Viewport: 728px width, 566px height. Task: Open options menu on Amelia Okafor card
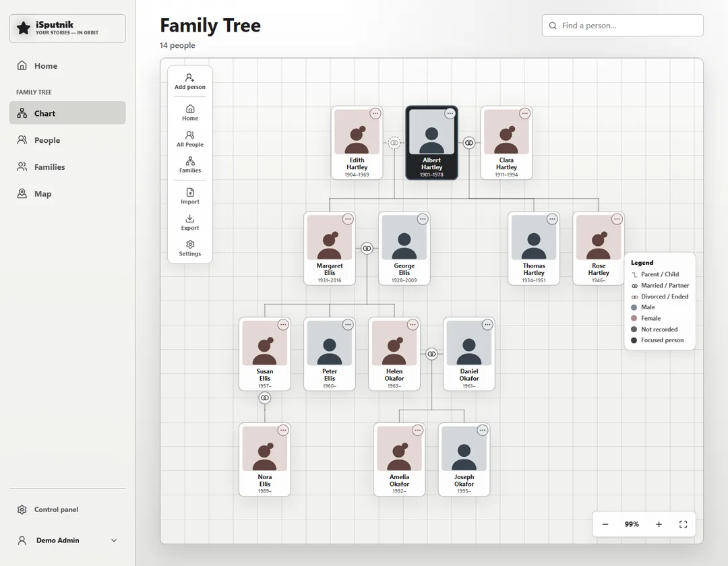tap(418, 430)
